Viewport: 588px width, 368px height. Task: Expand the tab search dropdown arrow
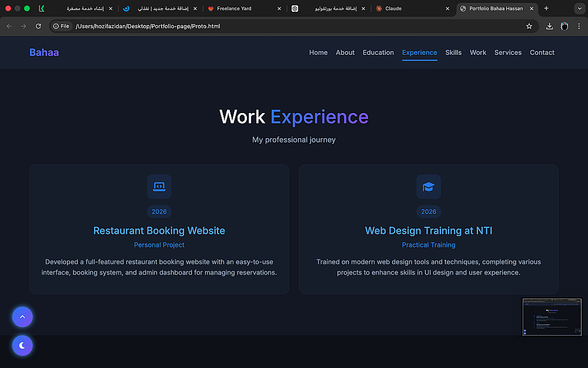click(x=579, y=8)
